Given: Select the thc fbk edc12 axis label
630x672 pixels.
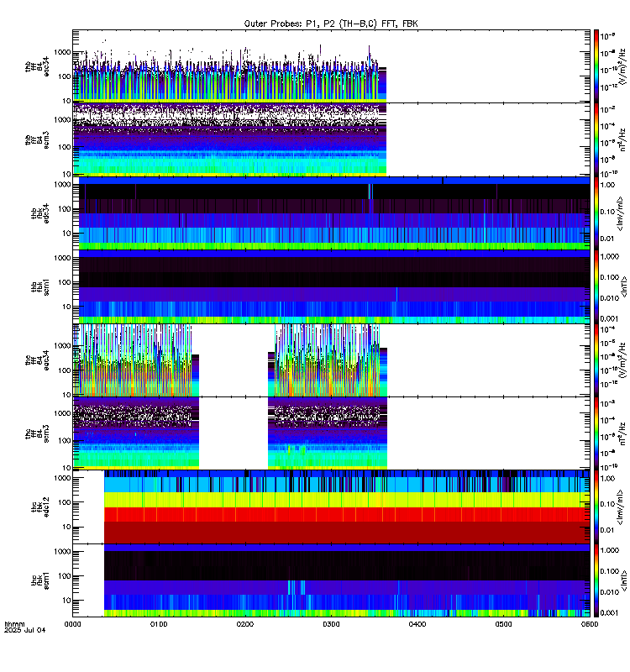Looking at the screenshot, I should click(x=40, y=507).
